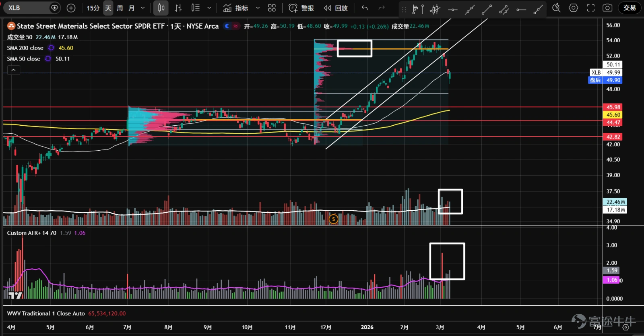Click the SMA 200 close legend
644x336 pixels.
pos(25,48)
